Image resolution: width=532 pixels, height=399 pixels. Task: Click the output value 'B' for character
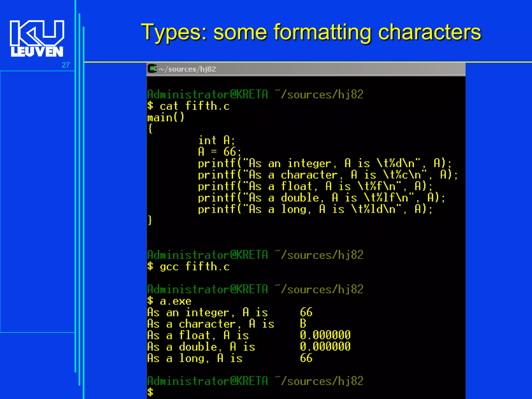click(303, 324)
